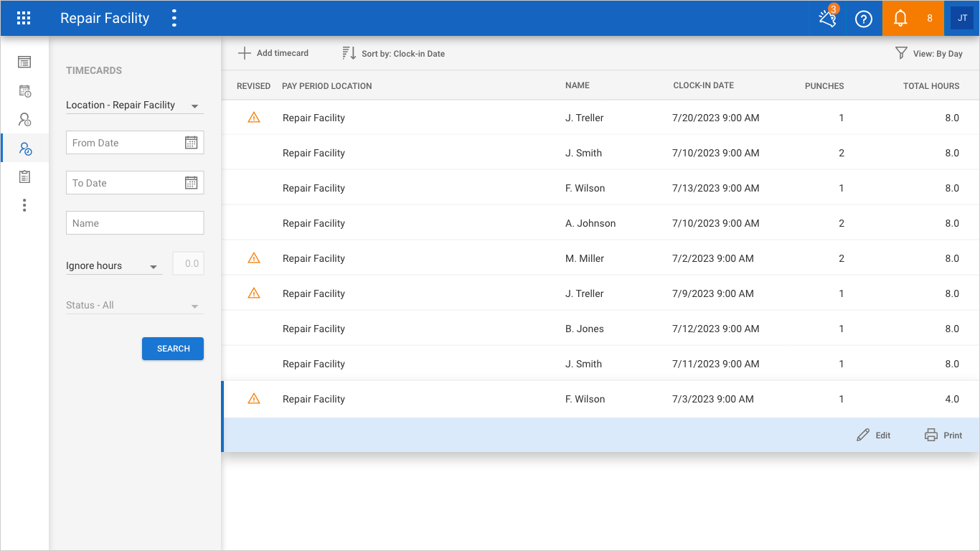Click the PAY PERIOD LOCATION column header
Viewport: 980px width, 551px height.
tap(326, 86)
